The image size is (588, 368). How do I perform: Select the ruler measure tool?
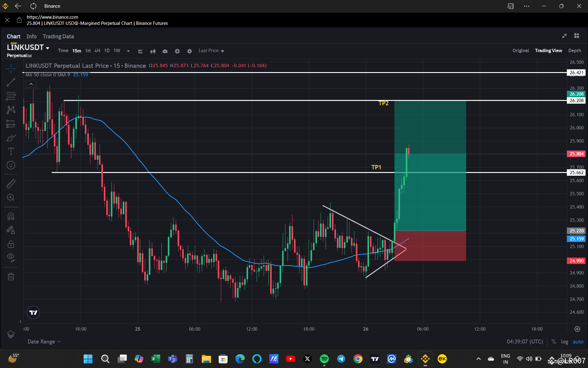click(11, 184)
